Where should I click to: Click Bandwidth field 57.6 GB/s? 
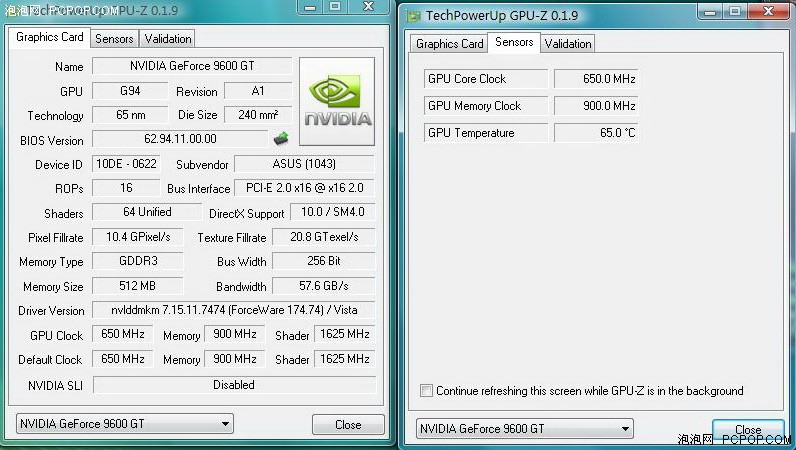[324, 285]
